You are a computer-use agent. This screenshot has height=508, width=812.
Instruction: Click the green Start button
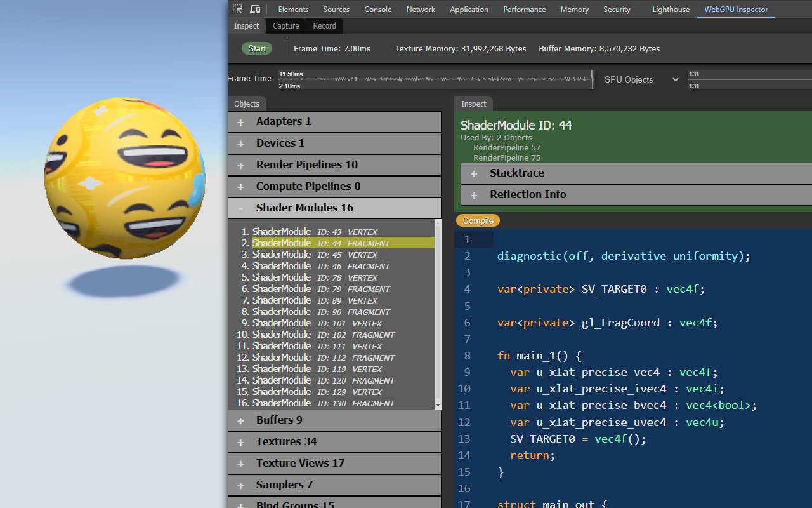[257, 48]
